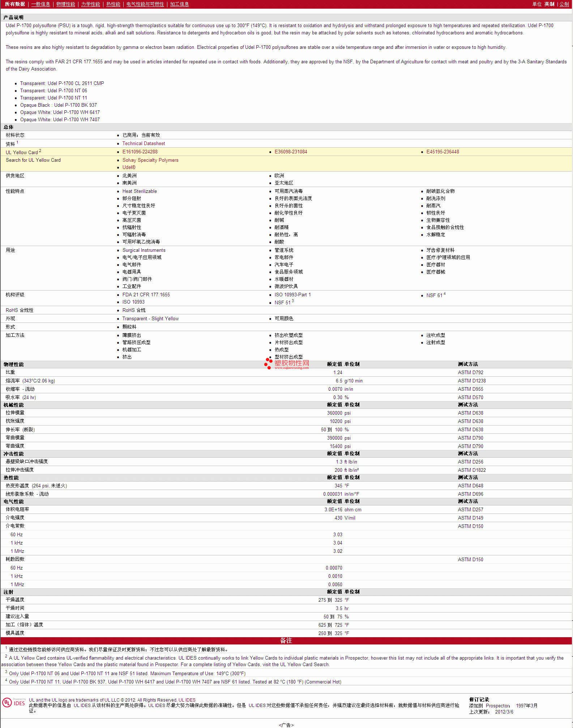Click the footnote 2 marker beside UL Yellow Card
This screenshot has width=573, height=728.
coord(40,151)
